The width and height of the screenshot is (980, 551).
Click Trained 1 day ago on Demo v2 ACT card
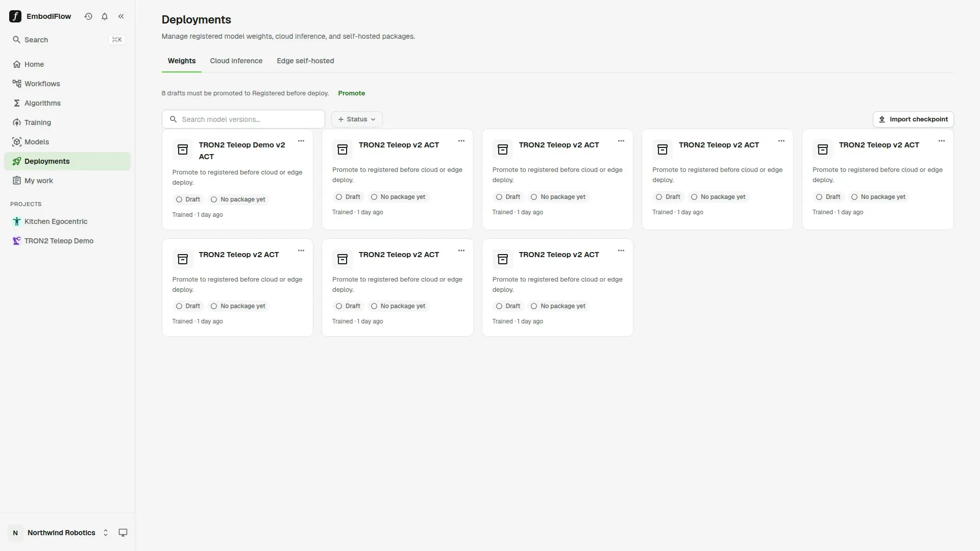coord(198,215)
